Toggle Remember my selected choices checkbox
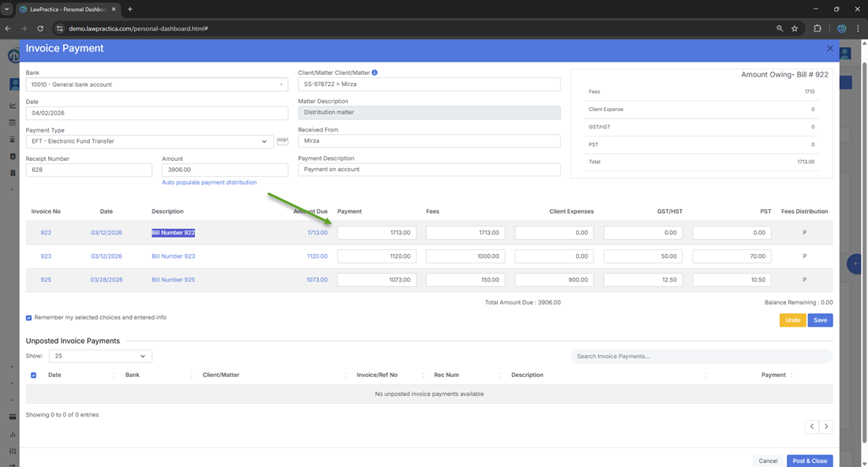 pos(29,318)
